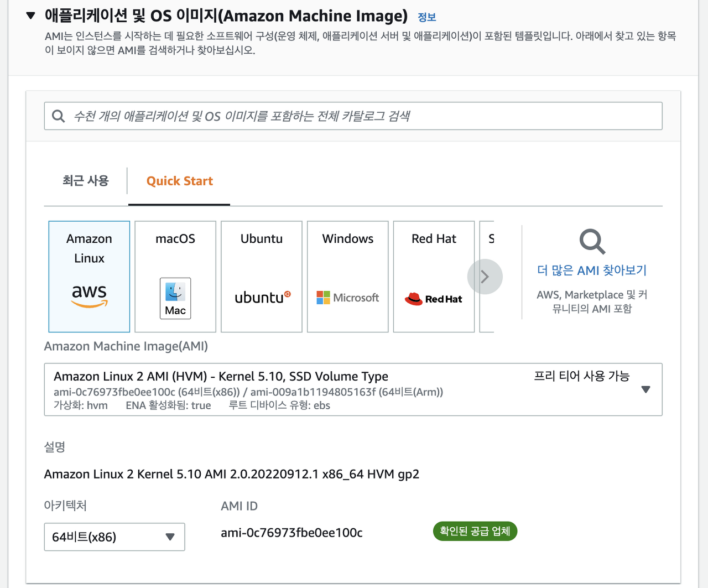The height and width of the screenshot is (588, 708).
Task: Open the 정보 link next to the heading
Action: click(427, 17)
